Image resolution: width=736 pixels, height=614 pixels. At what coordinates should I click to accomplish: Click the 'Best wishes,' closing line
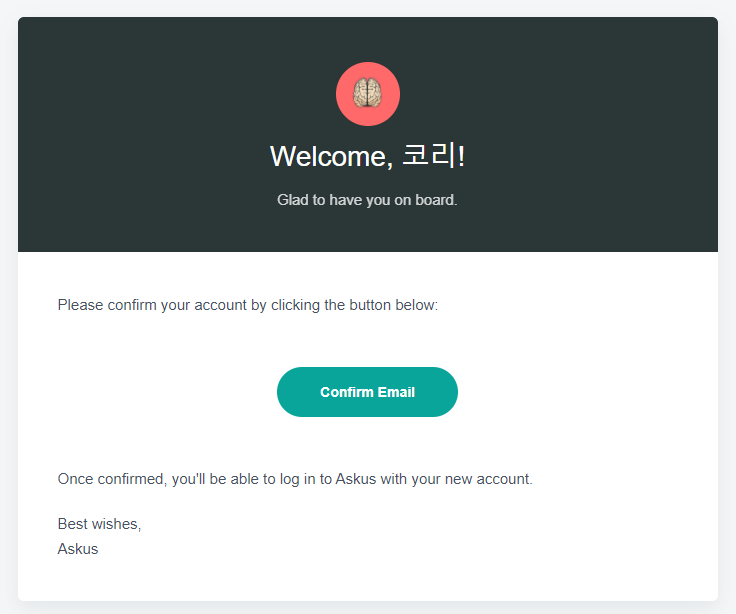[99, 524]
